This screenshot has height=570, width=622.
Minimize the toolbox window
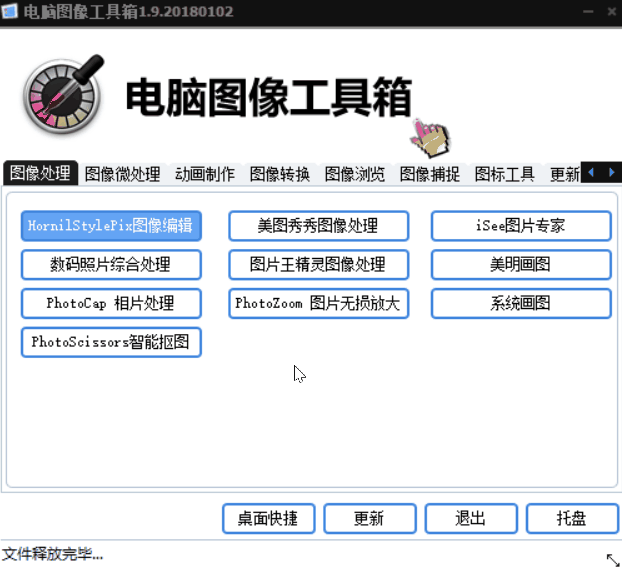588,12
